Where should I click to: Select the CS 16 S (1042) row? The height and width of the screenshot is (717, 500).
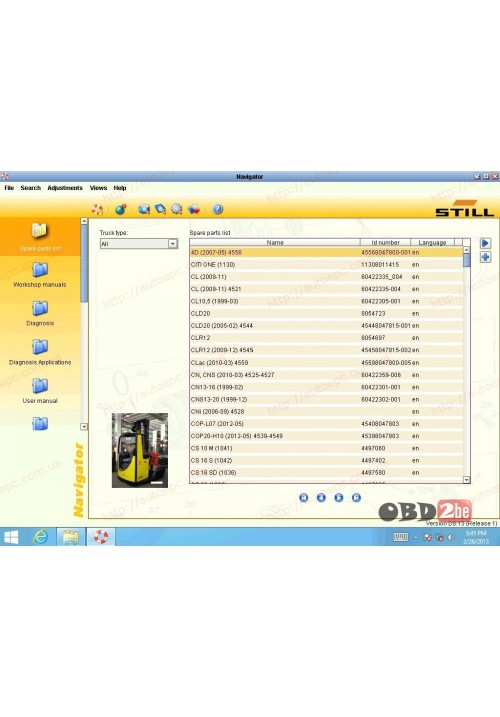coord(326,460)
